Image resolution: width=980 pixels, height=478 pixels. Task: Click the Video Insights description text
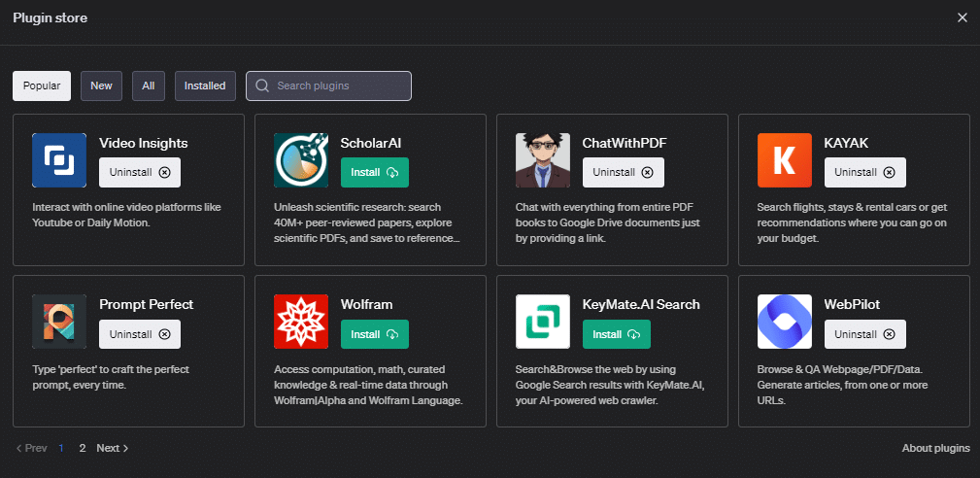coord(127,215)
